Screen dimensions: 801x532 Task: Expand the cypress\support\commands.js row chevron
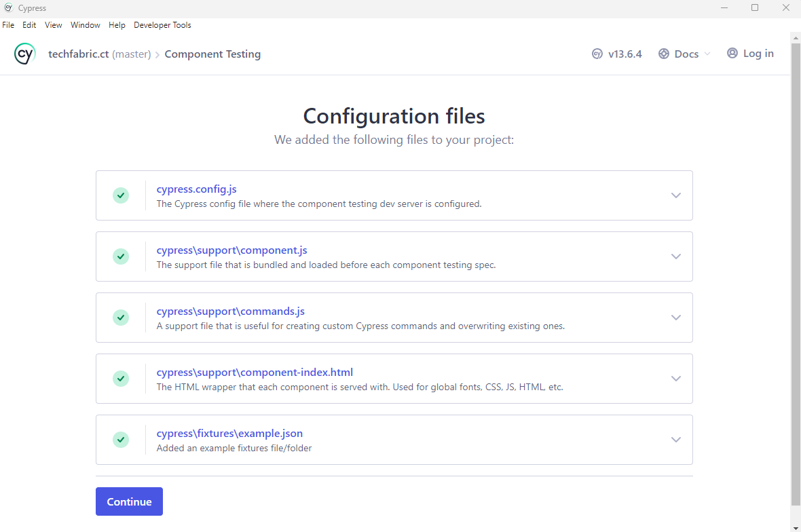(676, 318)
